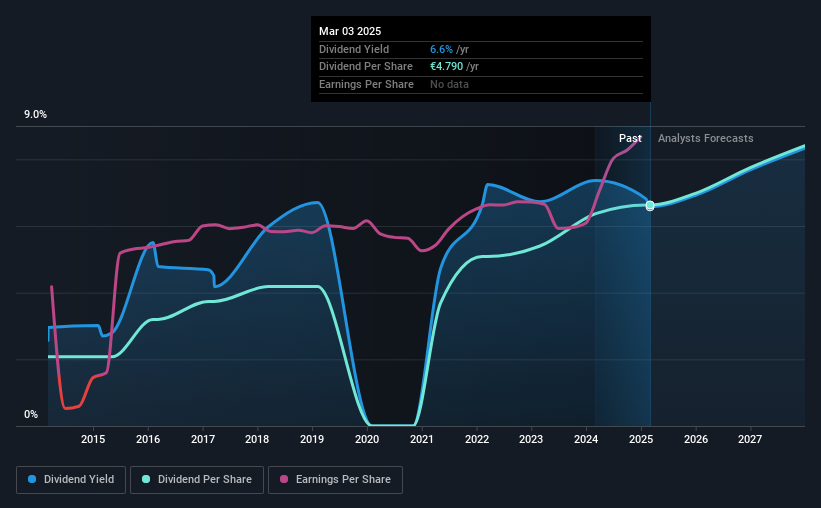Click the tooltip 'No data' value
Viewport: 821px width, 508px height.
point(449,84)
